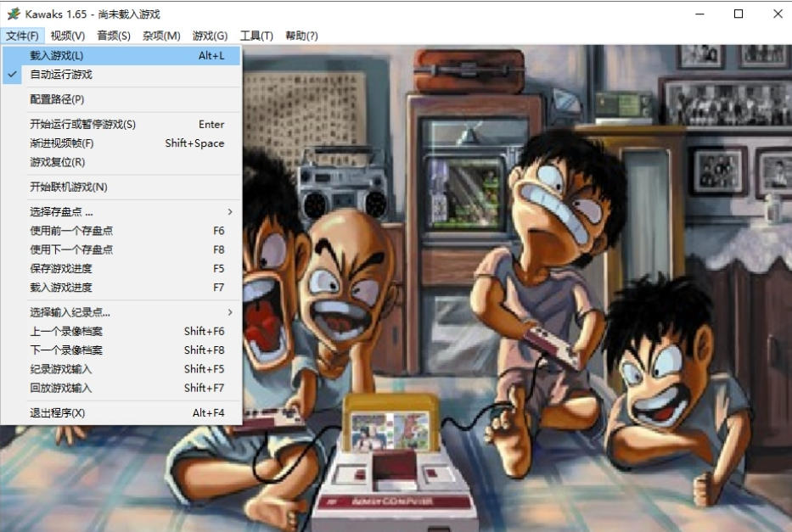Select 使用前一个存盘点 option
Viewport: 792px width, 532px height.
[121, 231]
